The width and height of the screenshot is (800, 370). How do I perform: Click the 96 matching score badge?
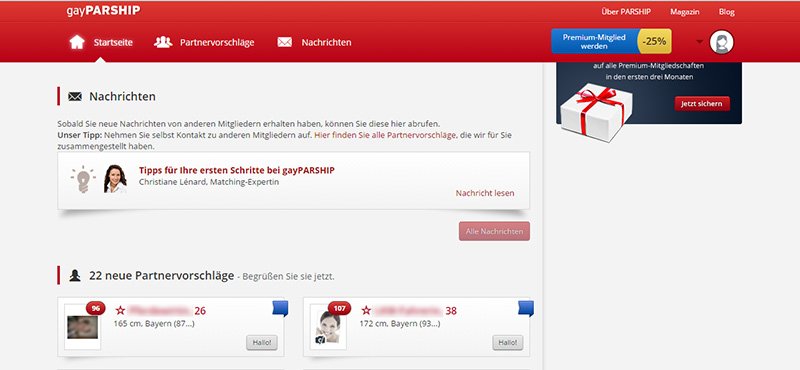point(95,308)
